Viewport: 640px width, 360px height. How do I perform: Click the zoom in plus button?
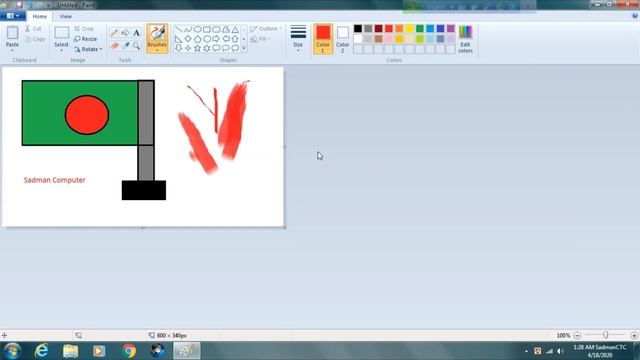click(x=634, y=335)
